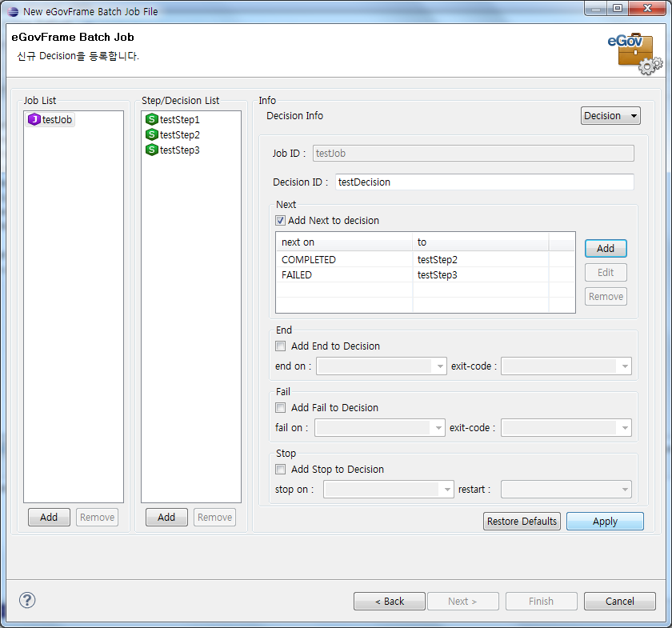Select the FAILED row in the table
The height and width of the screenshot is (628, 672).
click(x=425, y=274)
